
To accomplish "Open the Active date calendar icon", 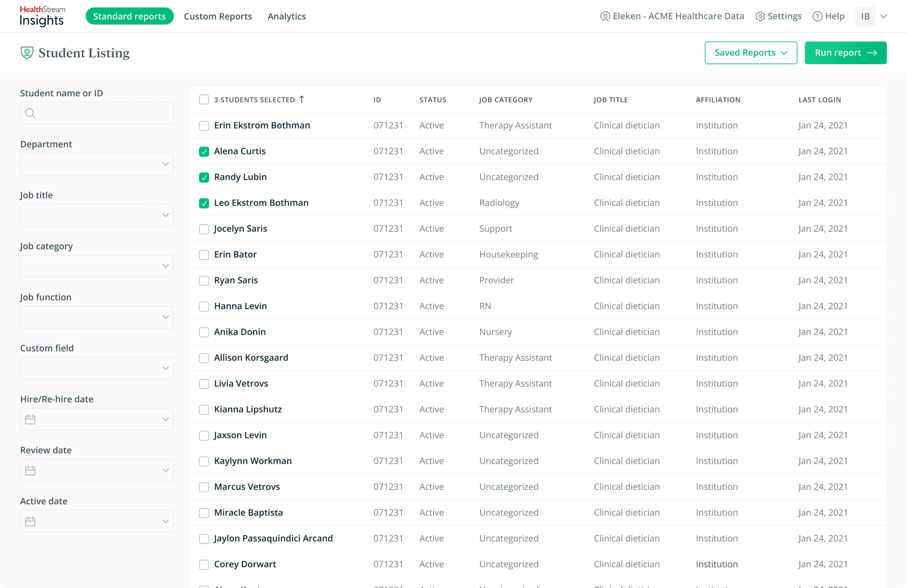I will coord(30,521).
